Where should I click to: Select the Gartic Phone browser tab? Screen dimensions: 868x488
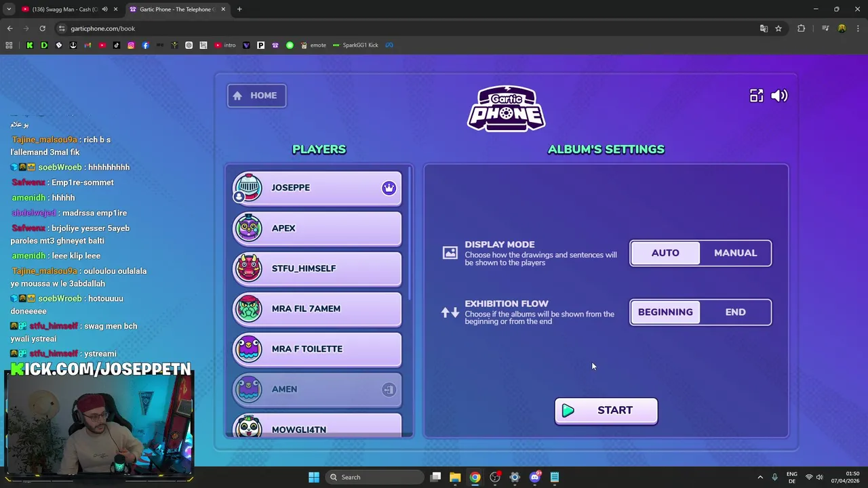(176, 9)
